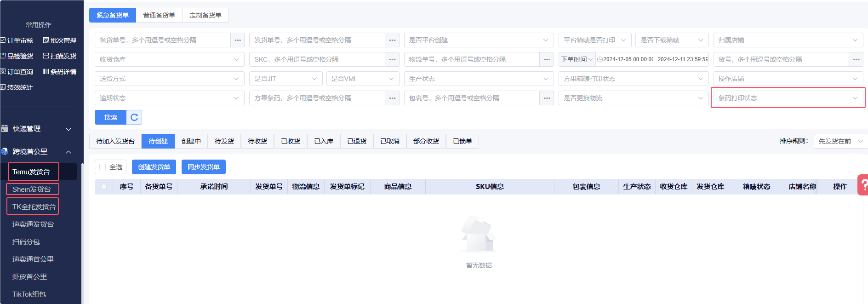Image resolution: width=868 pixels, height=304 pixels.
Task: Click the 创建发货单 button
Action: coord(154,167)
